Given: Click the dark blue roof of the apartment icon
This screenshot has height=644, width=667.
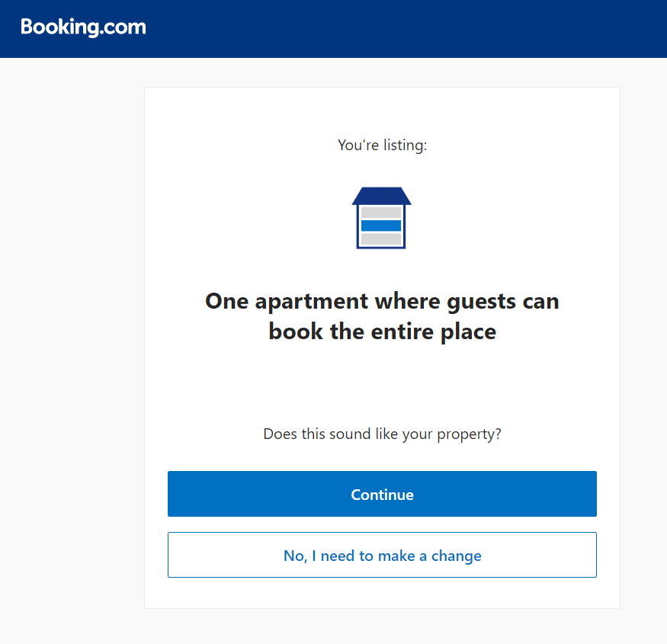Looking at the screenshot, I should tap(381, 196).
